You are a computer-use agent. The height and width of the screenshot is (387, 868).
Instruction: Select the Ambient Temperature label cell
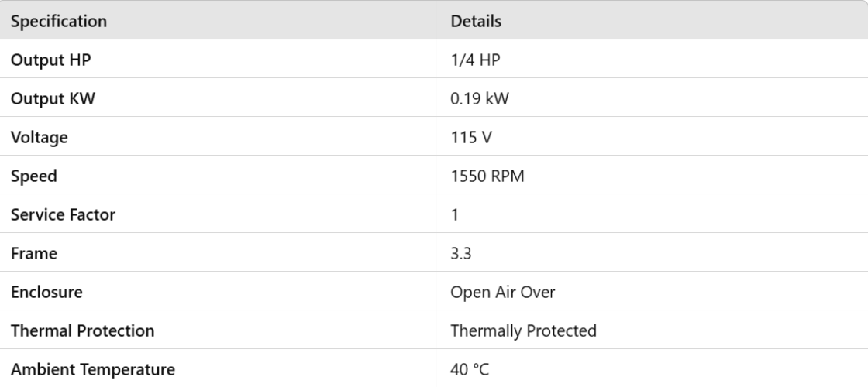(92, 369)
